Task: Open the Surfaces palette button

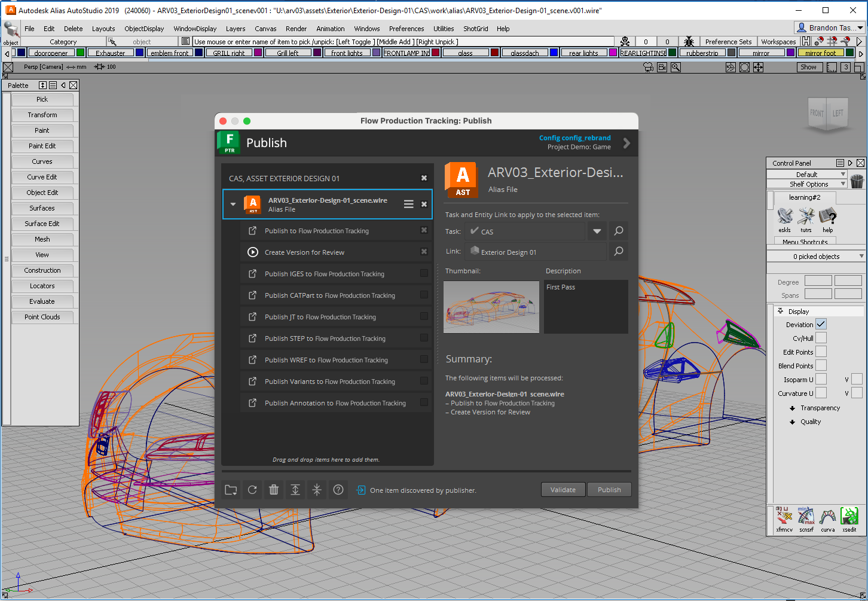Action: pos(42,208)
